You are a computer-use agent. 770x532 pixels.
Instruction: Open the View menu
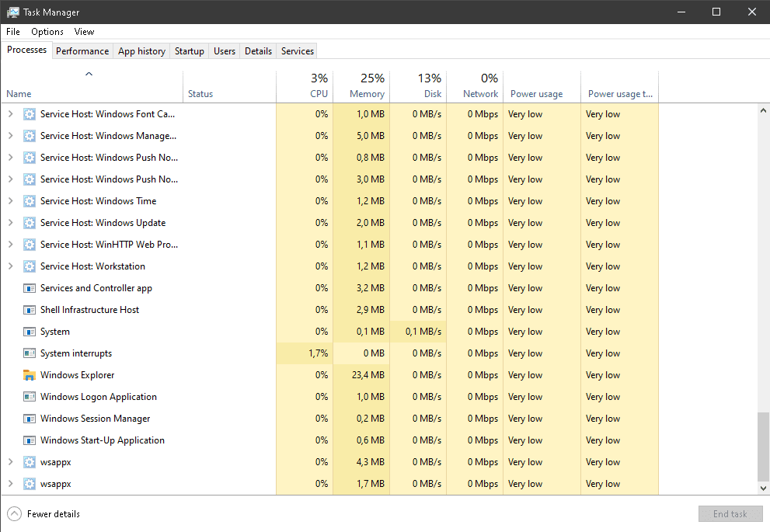pyautogui.click(x=84, y=32)
